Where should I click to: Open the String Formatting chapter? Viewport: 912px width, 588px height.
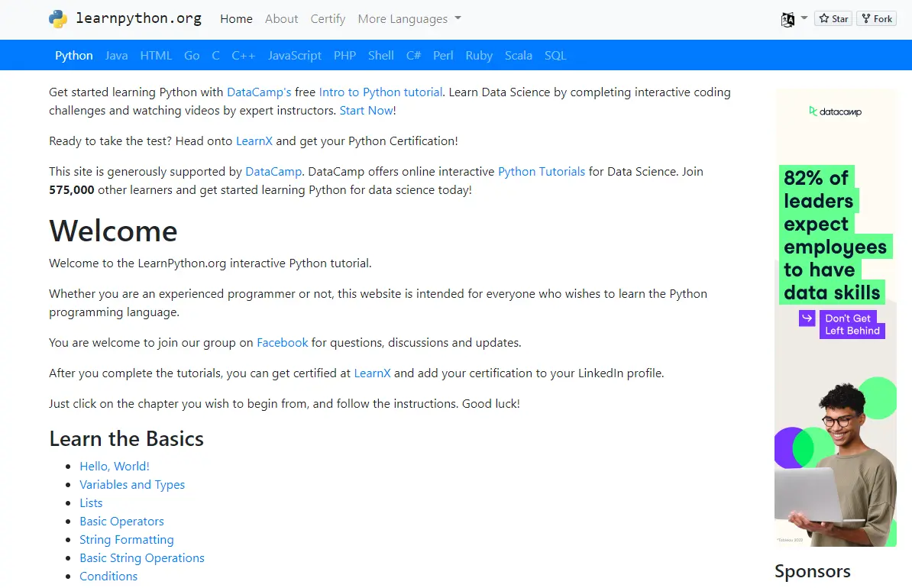[x=127, y=539]
